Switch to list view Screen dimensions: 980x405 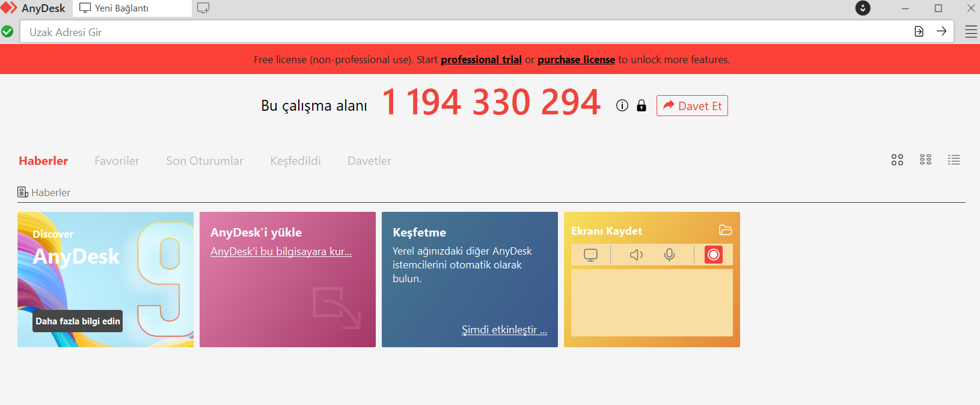(x=954, y=159)
